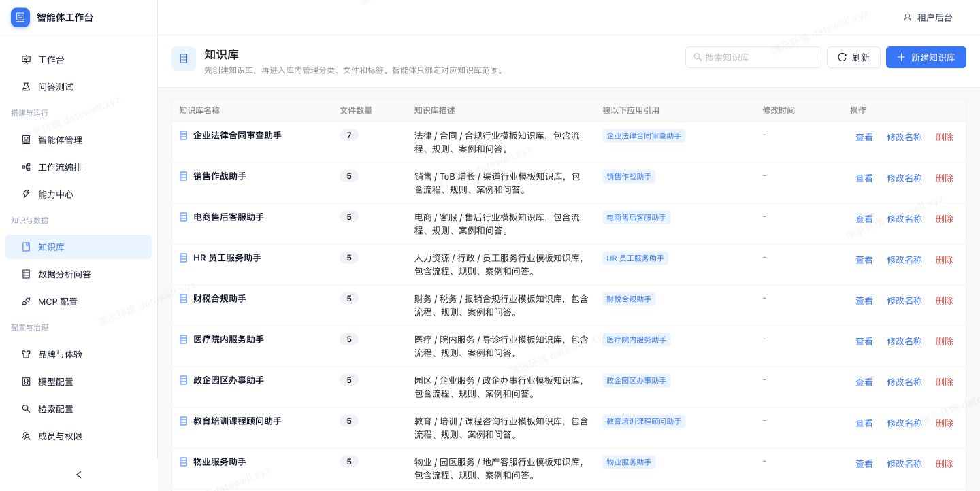This screenshot has height=491, width=980.
Task: Click 删除 for 电商售后客服助手
Action: click(945, 219)
